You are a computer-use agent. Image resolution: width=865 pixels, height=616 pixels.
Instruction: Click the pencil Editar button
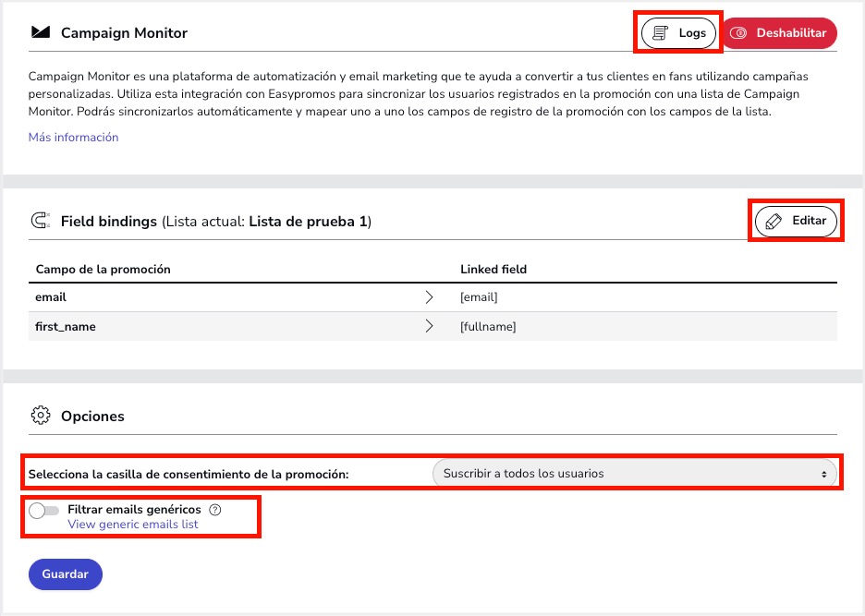pyautogui.click(x=796, y=222)
